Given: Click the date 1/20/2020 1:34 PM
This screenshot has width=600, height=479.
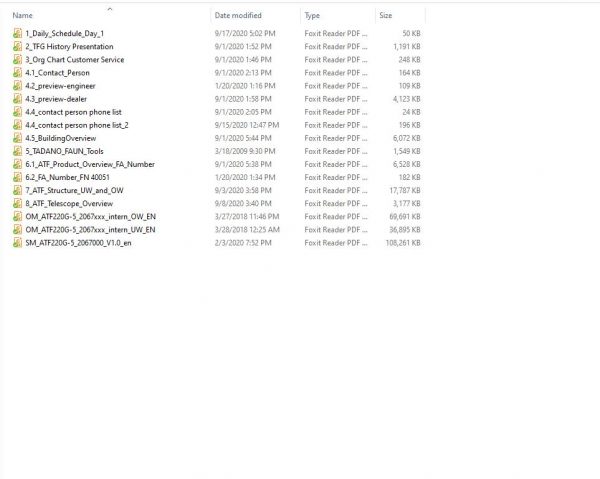Looking at the screenshot, I should click(x=245, y=177).
